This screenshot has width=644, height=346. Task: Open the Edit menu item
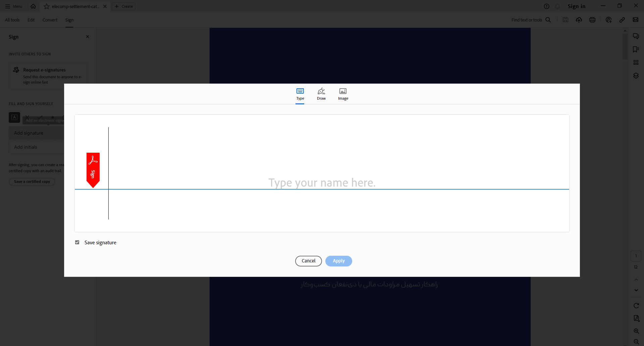31,20
